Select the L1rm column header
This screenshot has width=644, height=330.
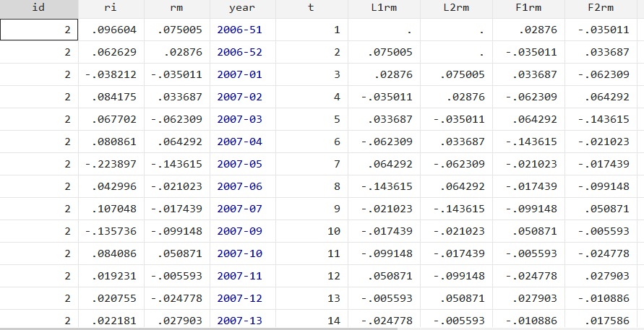point(384,8)
